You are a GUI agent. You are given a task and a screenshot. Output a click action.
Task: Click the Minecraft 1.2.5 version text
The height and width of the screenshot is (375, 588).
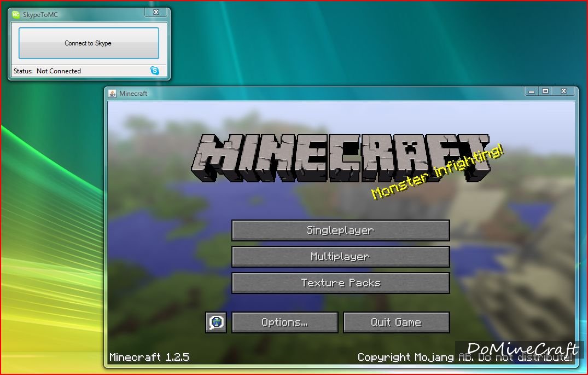149,357
